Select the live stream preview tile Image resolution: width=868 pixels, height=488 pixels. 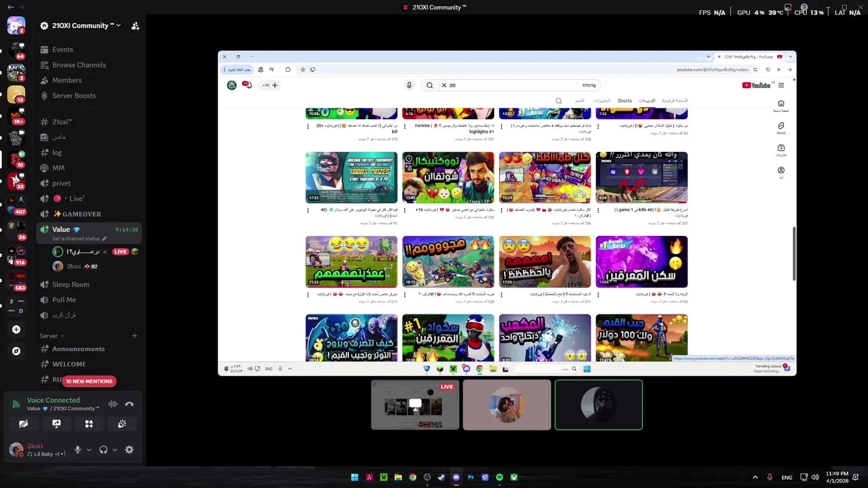415,405
